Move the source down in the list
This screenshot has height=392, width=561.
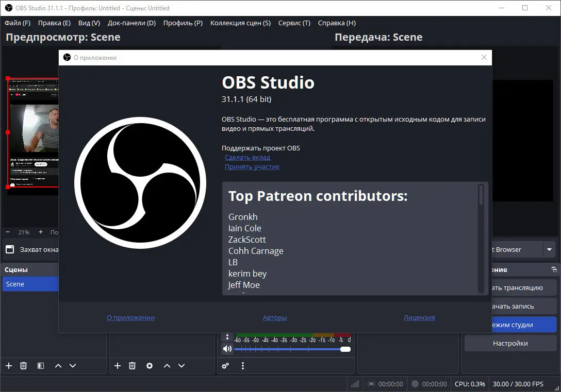[181, 366]
